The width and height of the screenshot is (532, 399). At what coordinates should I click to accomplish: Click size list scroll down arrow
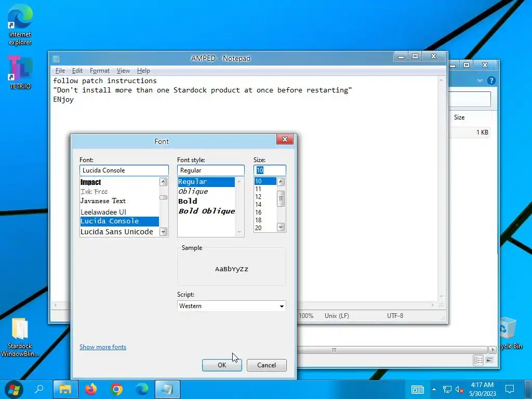click(x=281, y=228)
